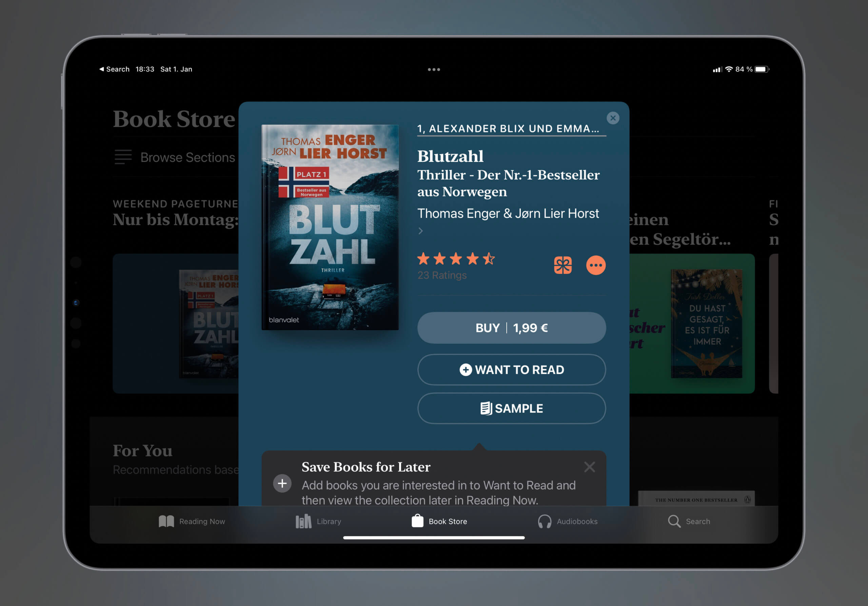
Task: Tap the back to Search arrow in status bar
Action: coord(114,69)
